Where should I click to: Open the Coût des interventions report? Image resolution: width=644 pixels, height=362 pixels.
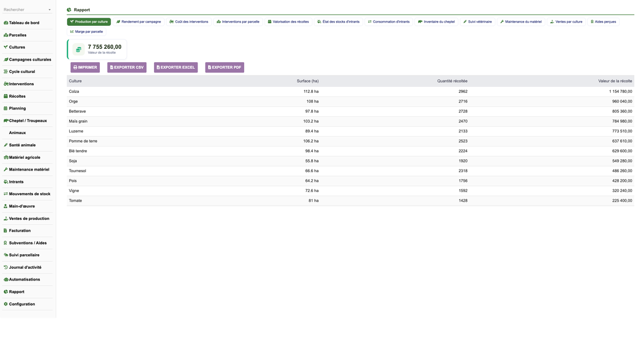point(189,22)
